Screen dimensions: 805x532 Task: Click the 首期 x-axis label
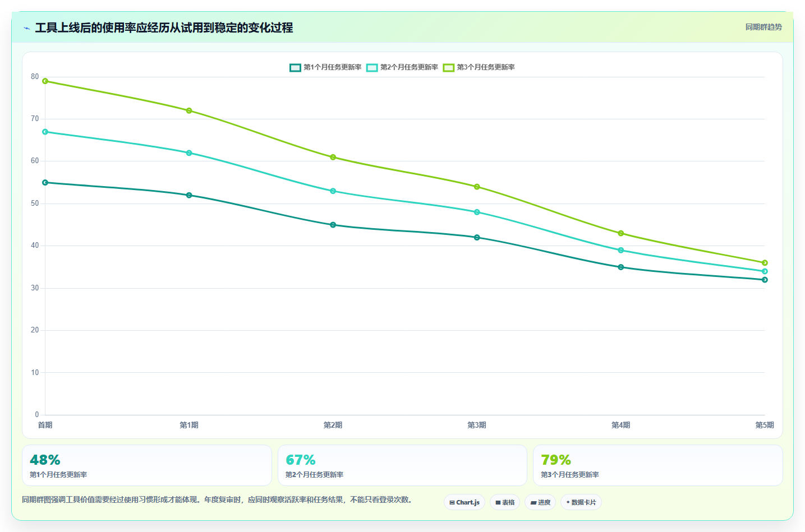click(45, 425)
